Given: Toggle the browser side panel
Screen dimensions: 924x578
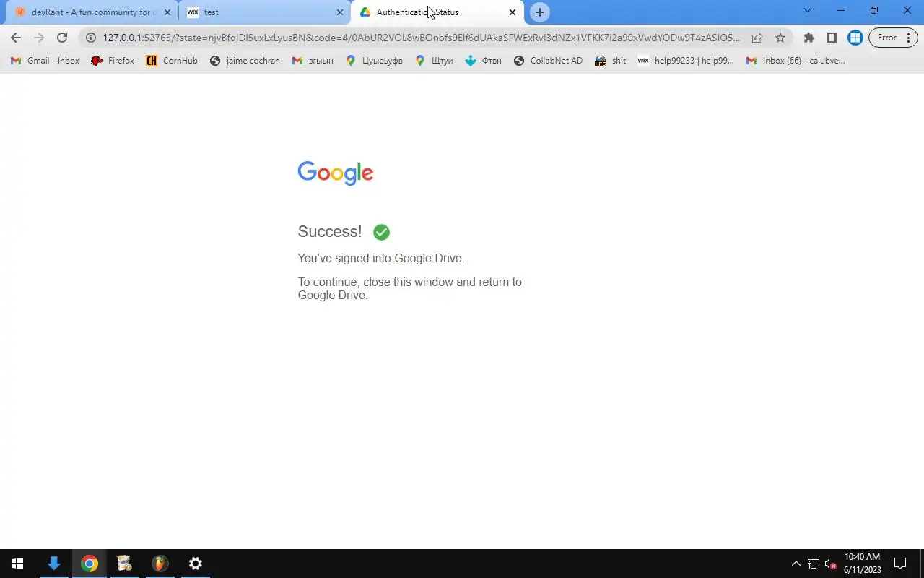Looking at the screenshot, I should tap(832, 38).
